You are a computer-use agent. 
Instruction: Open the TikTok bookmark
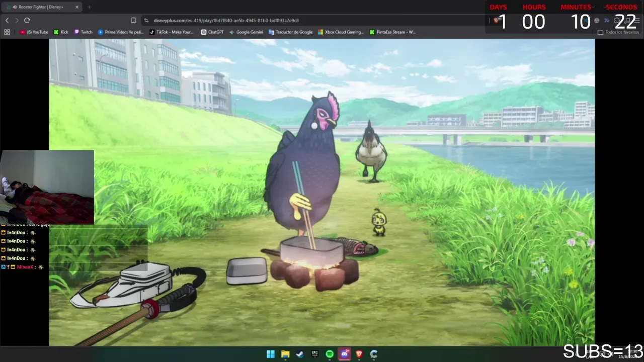pyautogui.click(x=172, y=32)
